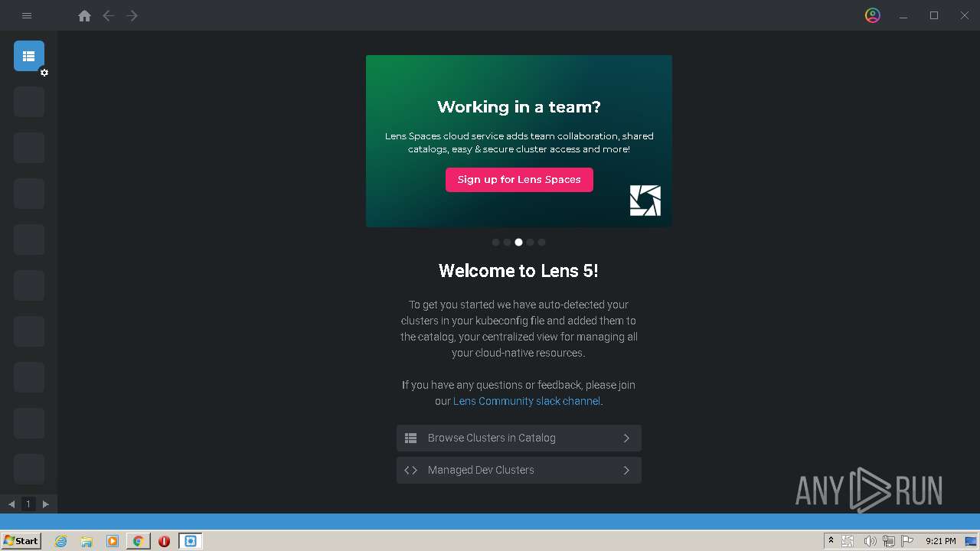Open the Lens Community slack channel link
The image size is (980, 551).
[x=527, y=401]
